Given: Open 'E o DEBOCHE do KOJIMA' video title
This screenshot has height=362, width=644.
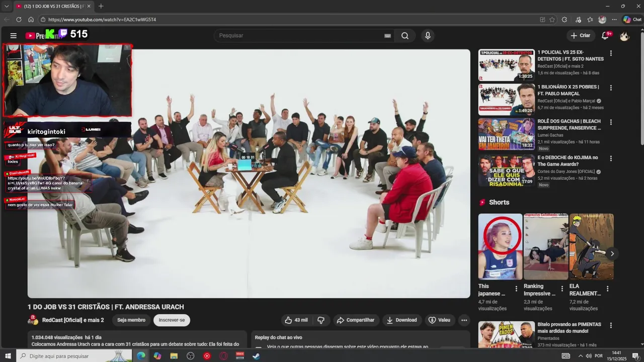Looking at the screenshot, I should [x=568, y=161].
